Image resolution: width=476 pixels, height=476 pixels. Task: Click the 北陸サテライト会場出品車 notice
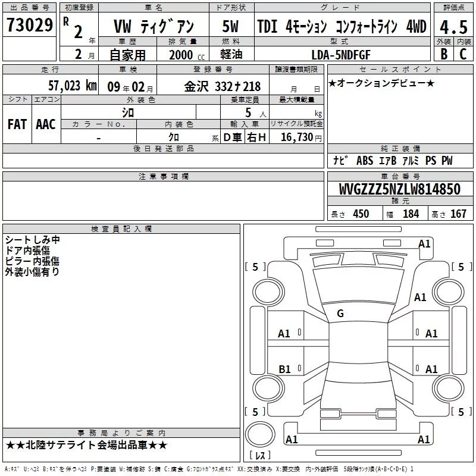coord(87,445)
